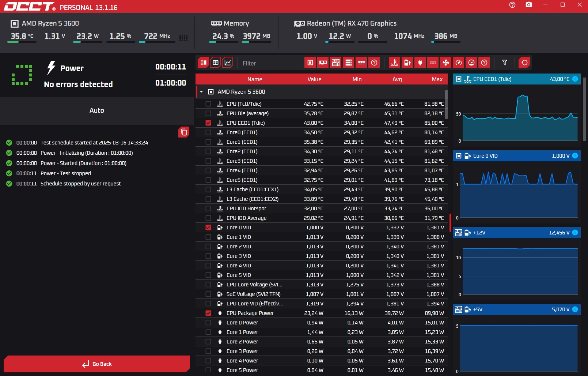Select the CPU Core Voltage (SVI... row name
The image size is (588, 376).
click(x=254, y=285)
